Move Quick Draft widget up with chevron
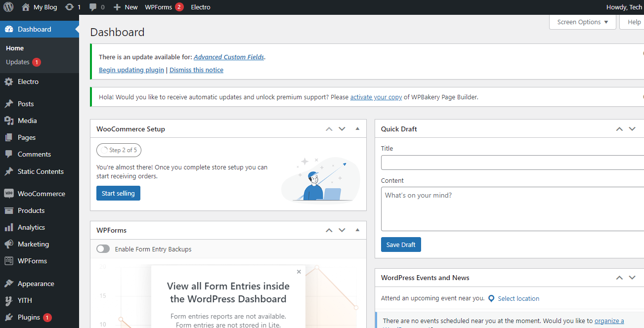Viewport: 644px width, 328px height. point(619,129)
